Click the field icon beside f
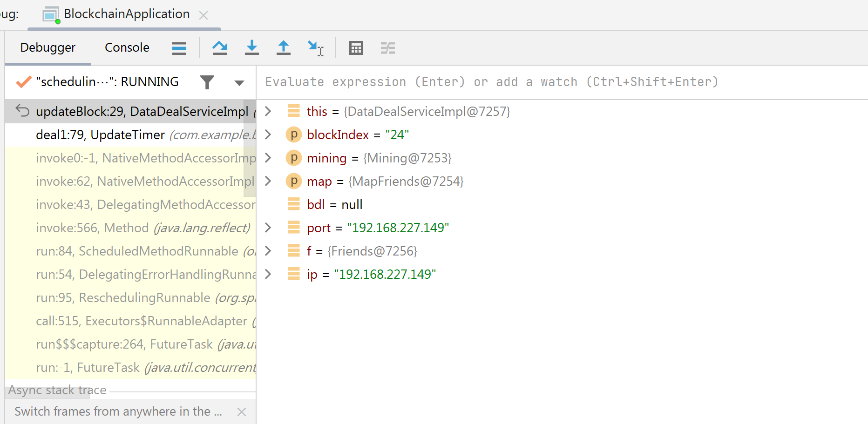 294,250
